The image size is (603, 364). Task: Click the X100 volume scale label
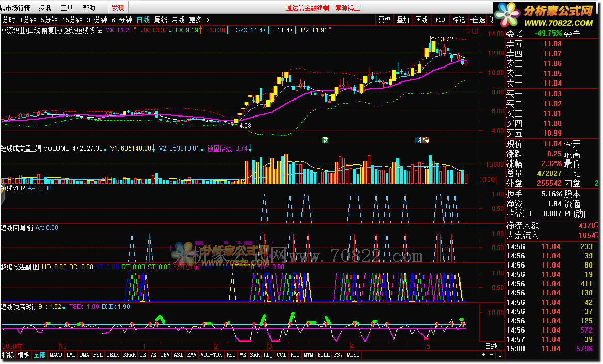[487, 180]
